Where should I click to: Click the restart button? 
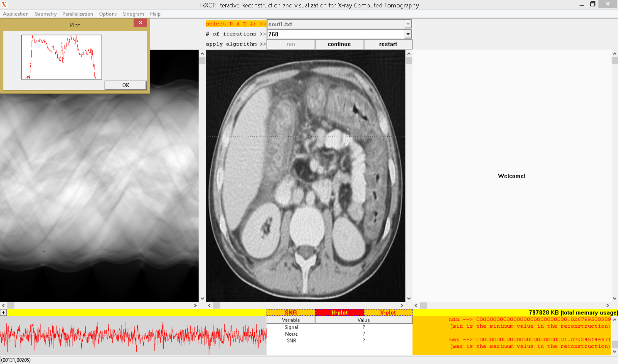click(388, 44)
